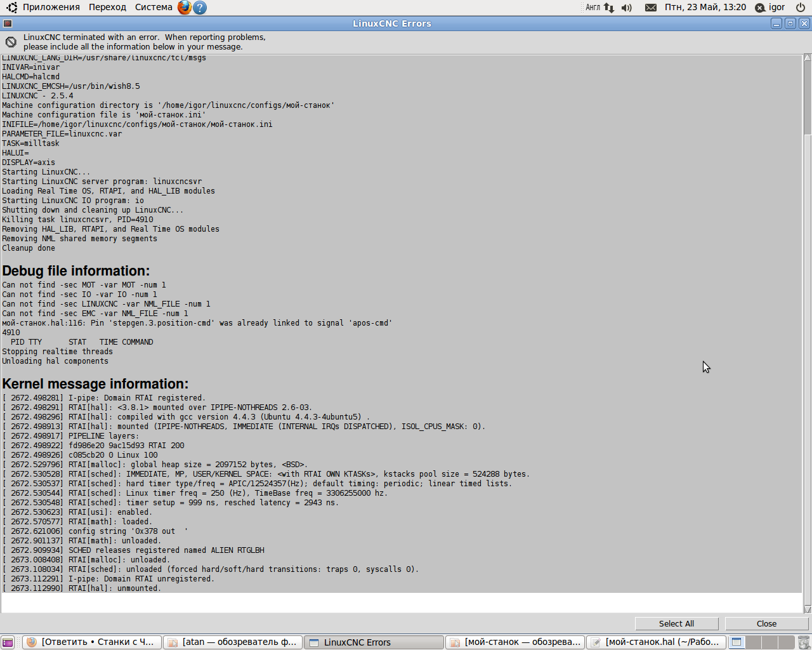
Task: Click the 'RTAI[usi]: enabled.' line
Action: pos(77,512)
